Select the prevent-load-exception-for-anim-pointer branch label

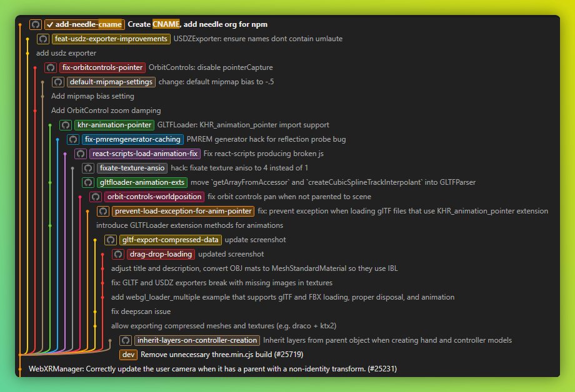tap(183, 211)
